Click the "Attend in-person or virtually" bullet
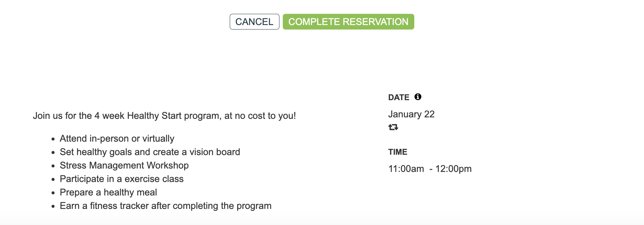Viewport: 644px width, 225px height. (x=117, y=139)
